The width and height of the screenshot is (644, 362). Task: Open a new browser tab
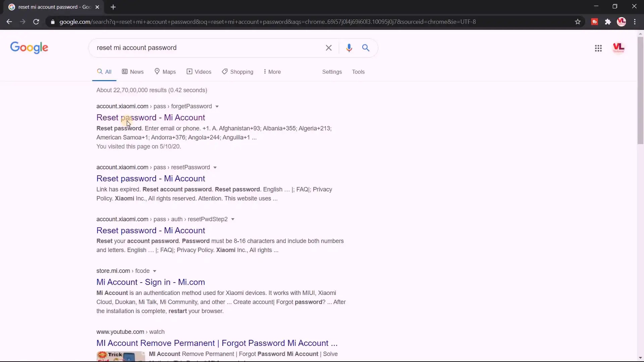(113, 7)
